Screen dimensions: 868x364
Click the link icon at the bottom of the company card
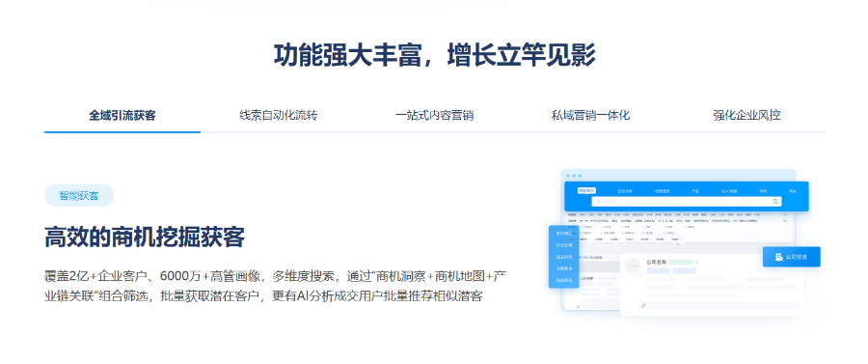click(643, 305)
